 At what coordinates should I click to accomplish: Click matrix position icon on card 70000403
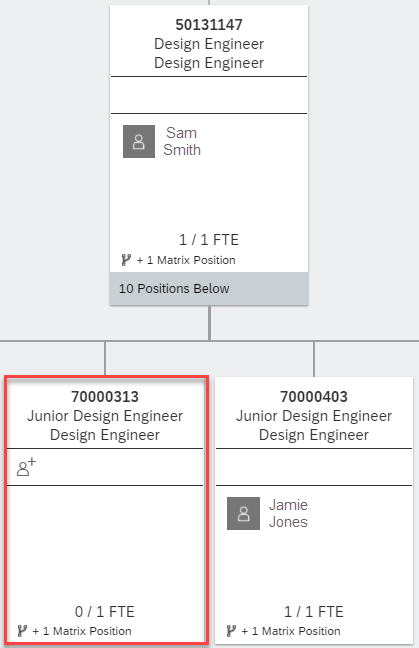click(231, 631)
